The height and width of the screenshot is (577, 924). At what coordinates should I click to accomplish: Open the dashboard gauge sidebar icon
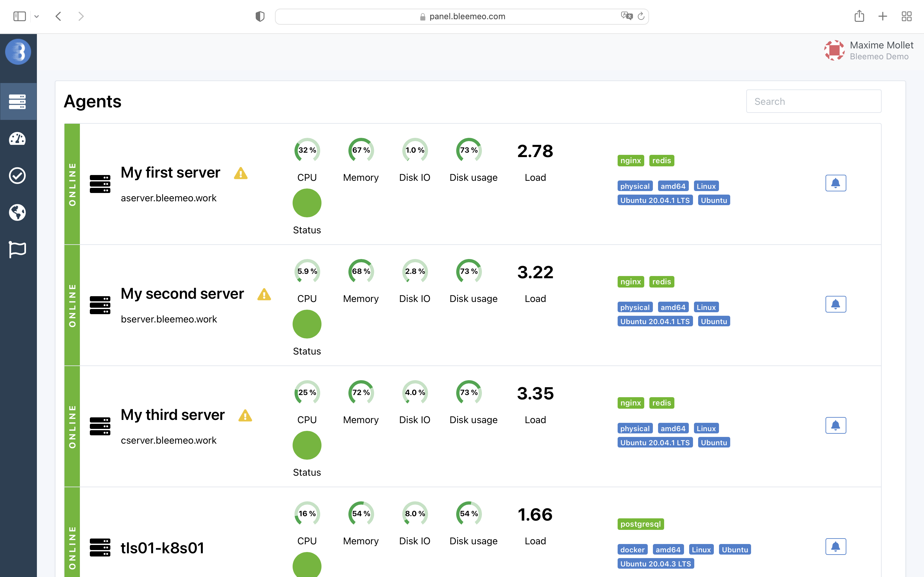[18, 139]
